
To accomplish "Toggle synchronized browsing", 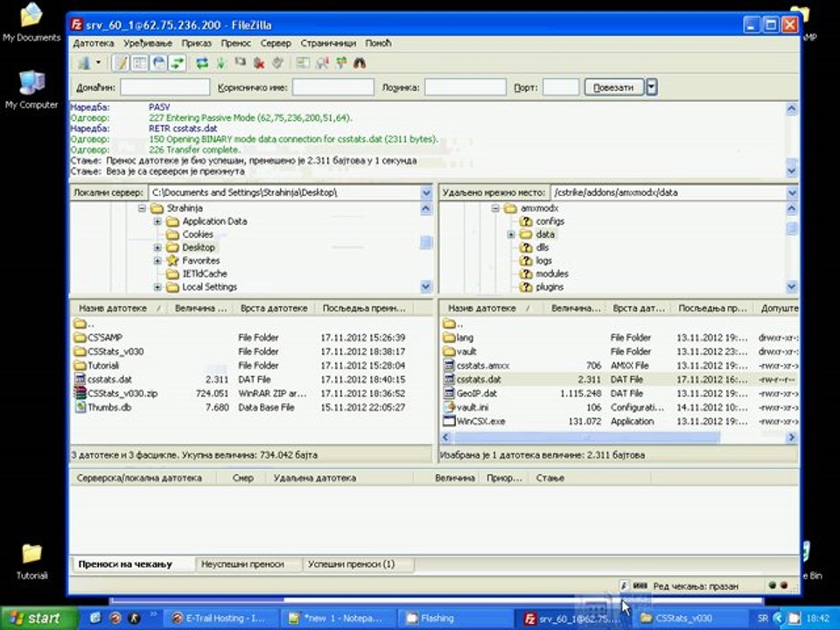I will coord(340,63).
